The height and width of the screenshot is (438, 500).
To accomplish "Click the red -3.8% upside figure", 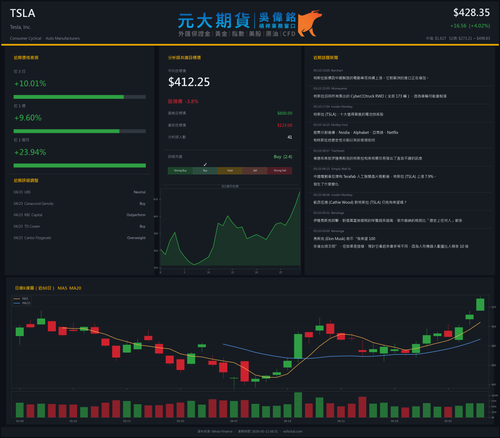I will [191, 101].
